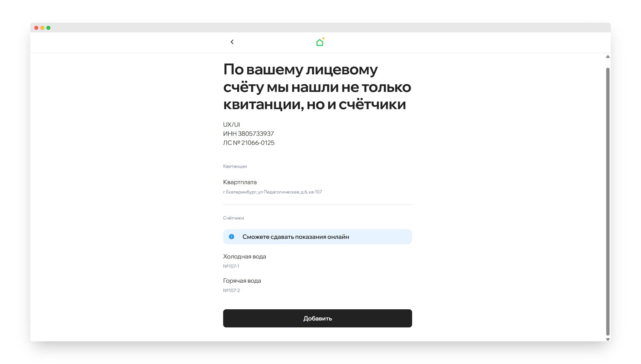Click the back arrow chevron
The width and height of the screenshot is (641, 364).
(232, 42)
